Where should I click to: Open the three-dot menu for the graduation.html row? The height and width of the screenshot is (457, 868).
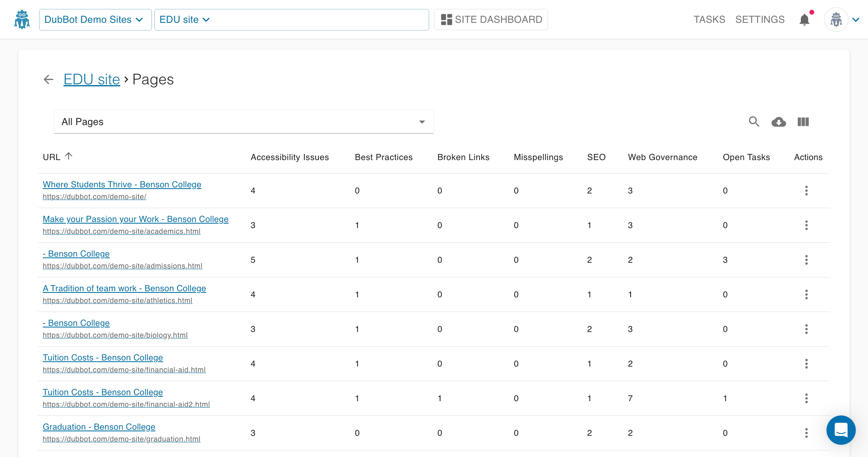point(806,433)
